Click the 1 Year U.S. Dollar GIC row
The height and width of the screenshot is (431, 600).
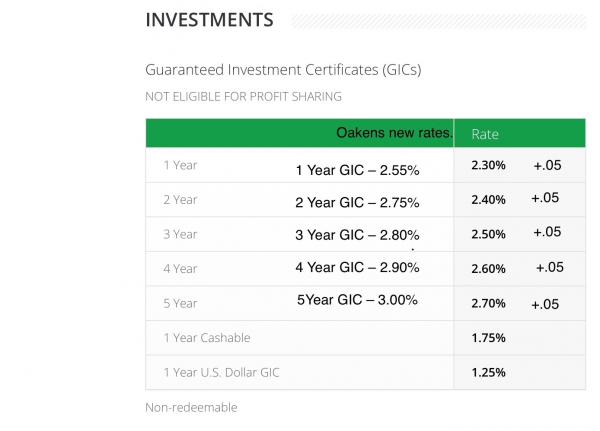pyautogui.click(x=222, y=372)
